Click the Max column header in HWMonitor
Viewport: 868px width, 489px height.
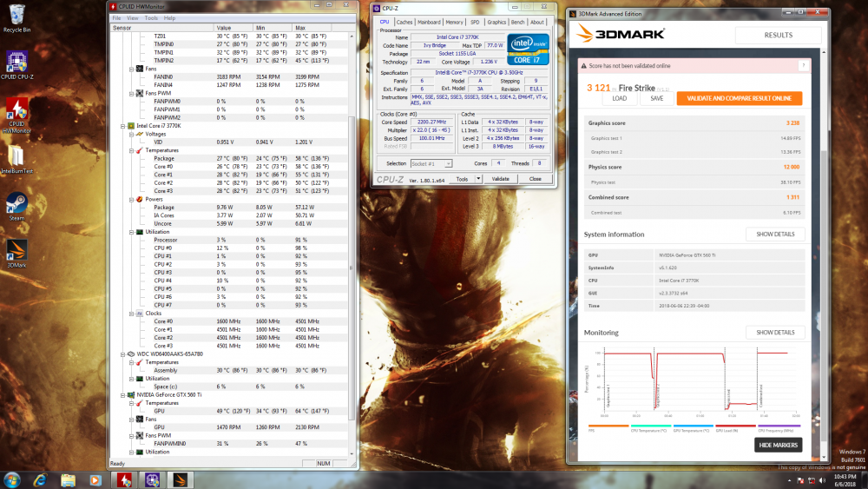(x=312, y=28)
